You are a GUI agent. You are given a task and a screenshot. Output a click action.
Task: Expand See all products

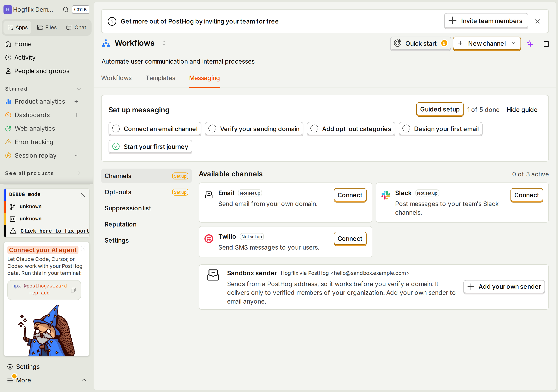click(79, 173)
